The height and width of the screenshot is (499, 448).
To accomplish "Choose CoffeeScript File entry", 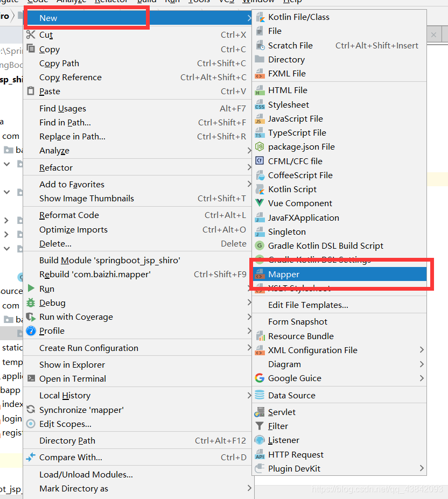I will (340, 175).
